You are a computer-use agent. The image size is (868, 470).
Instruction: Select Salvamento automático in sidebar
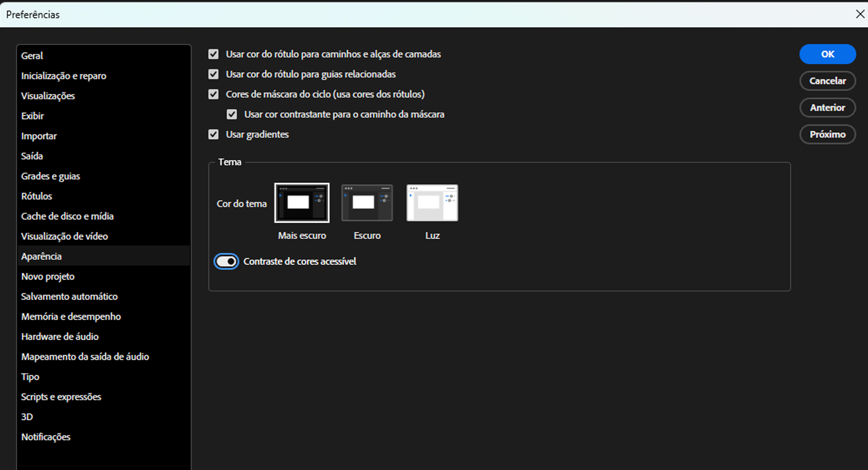point(69,297)
